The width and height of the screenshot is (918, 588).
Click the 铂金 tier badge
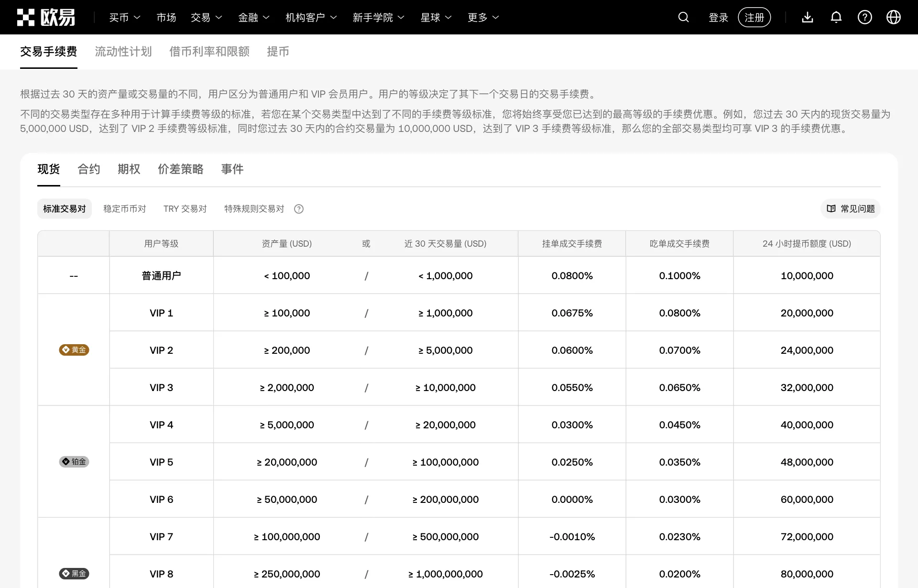click(x=74, y=462)
